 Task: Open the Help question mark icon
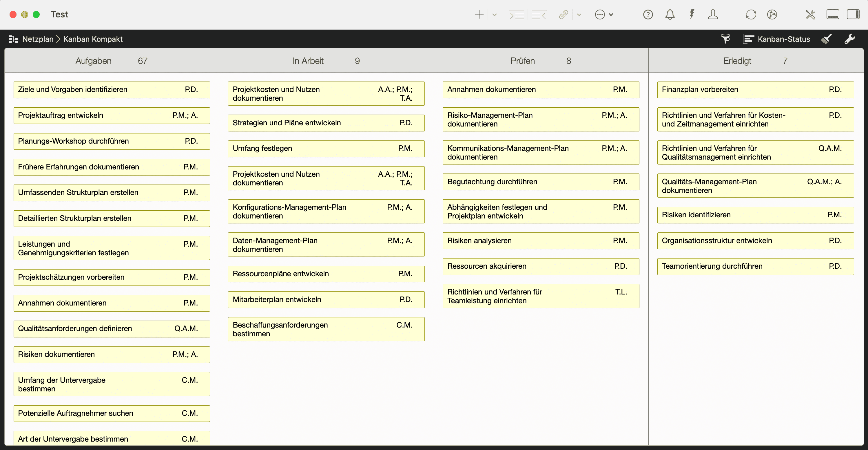648,15
